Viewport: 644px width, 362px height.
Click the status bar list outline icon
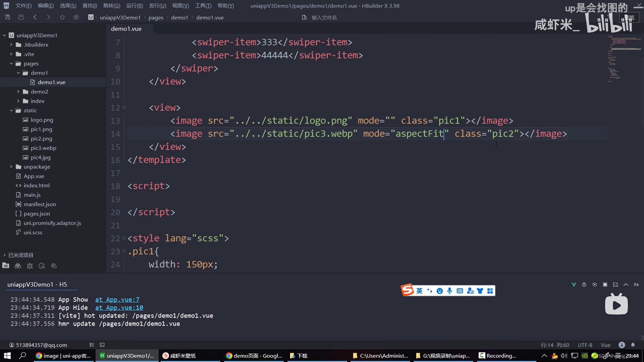(x=92, y=345)
